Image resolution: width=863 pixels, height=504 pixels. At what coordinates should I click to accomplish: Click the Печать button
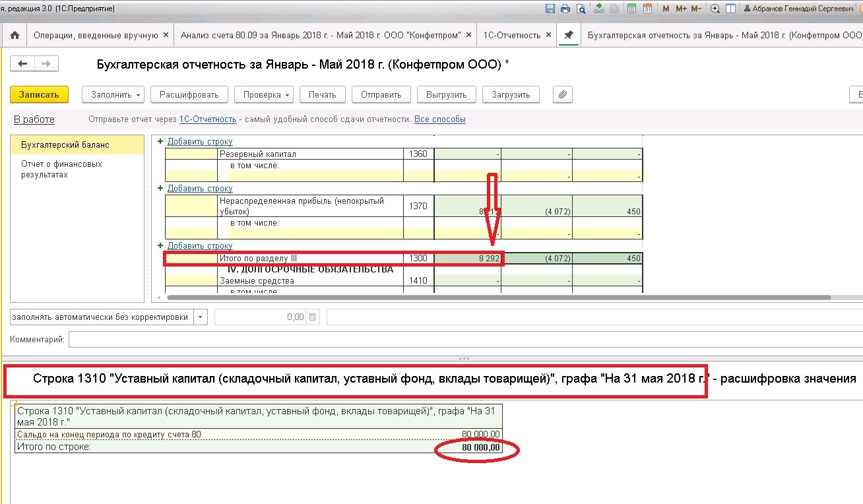(x=322, y=94)
